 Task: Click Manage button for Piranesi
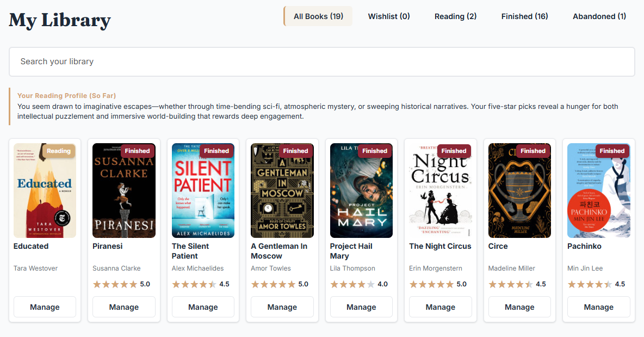(124, 307)
